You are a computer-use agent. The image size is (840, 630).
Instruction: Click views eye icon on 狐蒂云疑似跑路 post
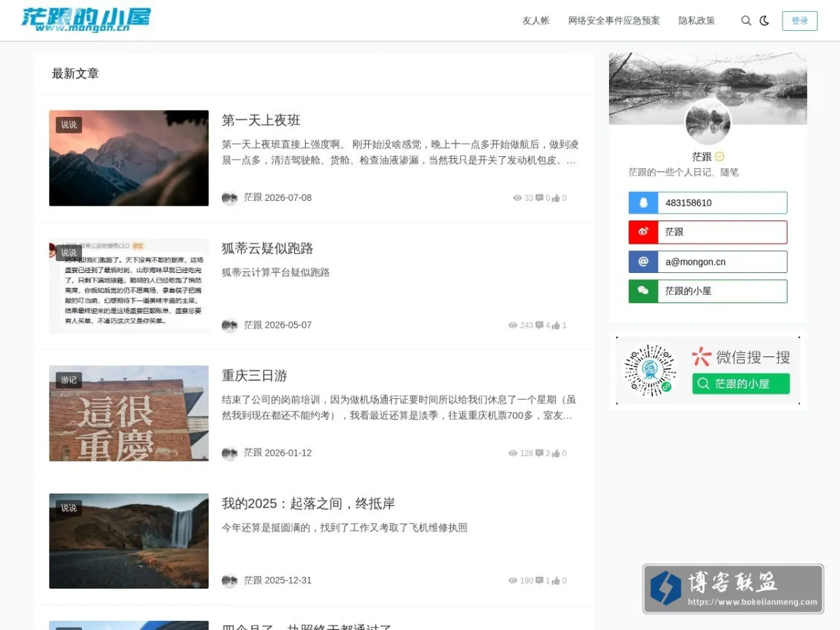click(x=512, y=325)
